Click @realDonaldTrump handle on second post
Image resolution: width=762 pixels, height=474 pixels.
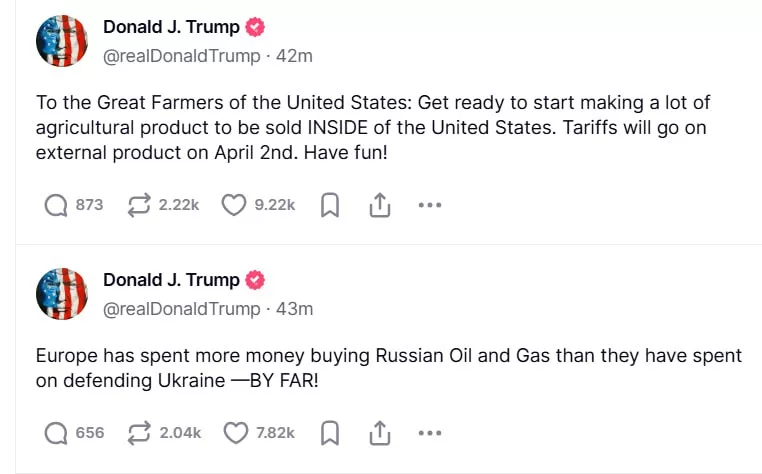182,309
